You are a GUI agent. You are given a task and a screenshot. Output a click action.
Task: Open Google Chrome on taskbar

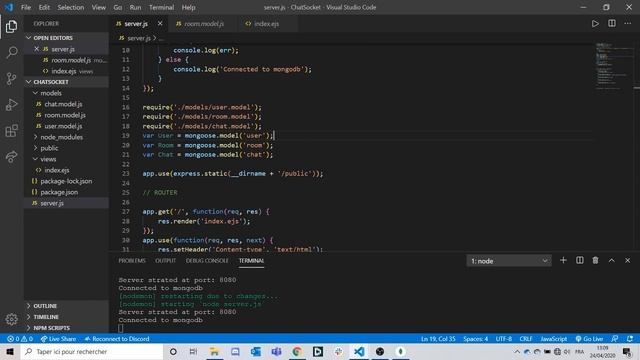(x=297, y=351)
